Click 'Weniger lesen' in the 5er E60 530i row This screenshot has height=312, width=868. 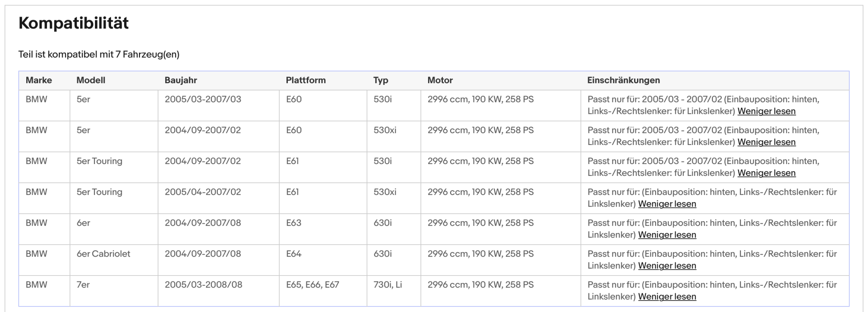766,111
